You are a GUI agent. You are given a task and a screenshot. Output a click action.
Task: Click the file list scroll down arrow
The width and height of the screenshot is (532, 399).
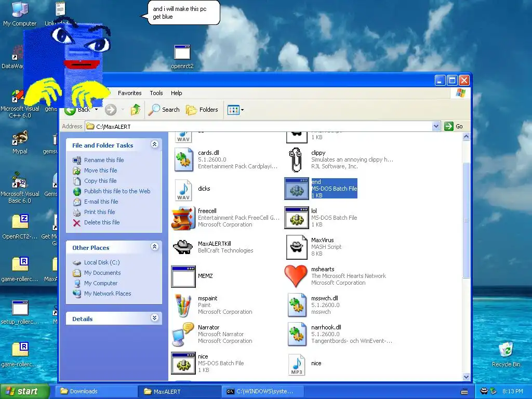click(x=466, y=377)
